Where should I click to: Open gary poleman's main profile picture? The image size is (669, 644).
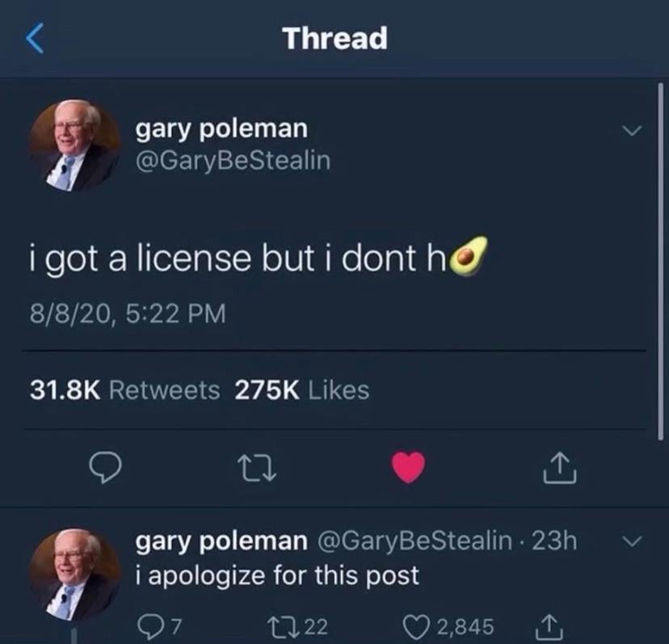click(74, 145)
